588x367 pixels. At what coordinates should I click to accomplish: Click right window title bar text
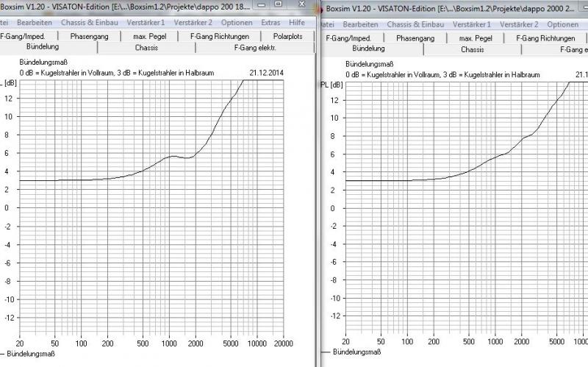coord(450,9)
